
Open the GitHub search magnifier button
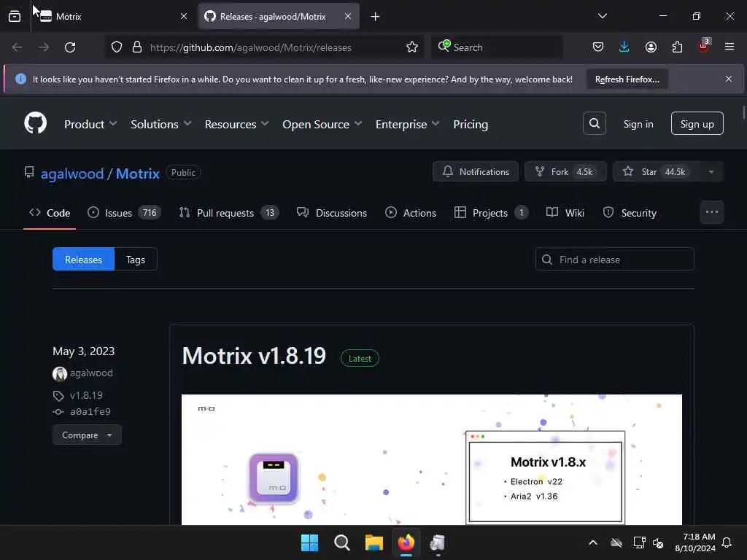594,124
